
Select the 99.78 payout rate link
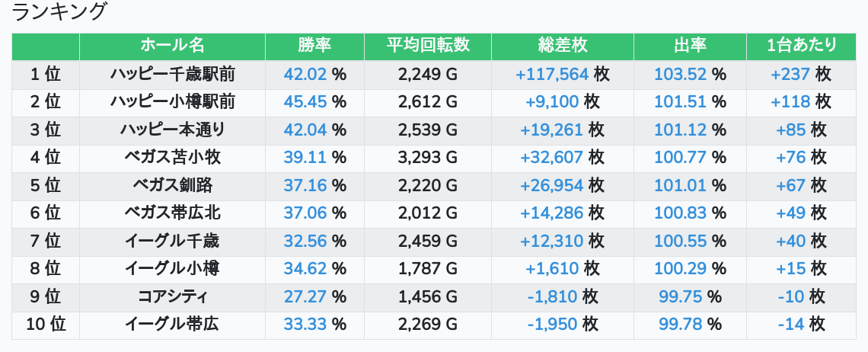[x=680, y=324]
